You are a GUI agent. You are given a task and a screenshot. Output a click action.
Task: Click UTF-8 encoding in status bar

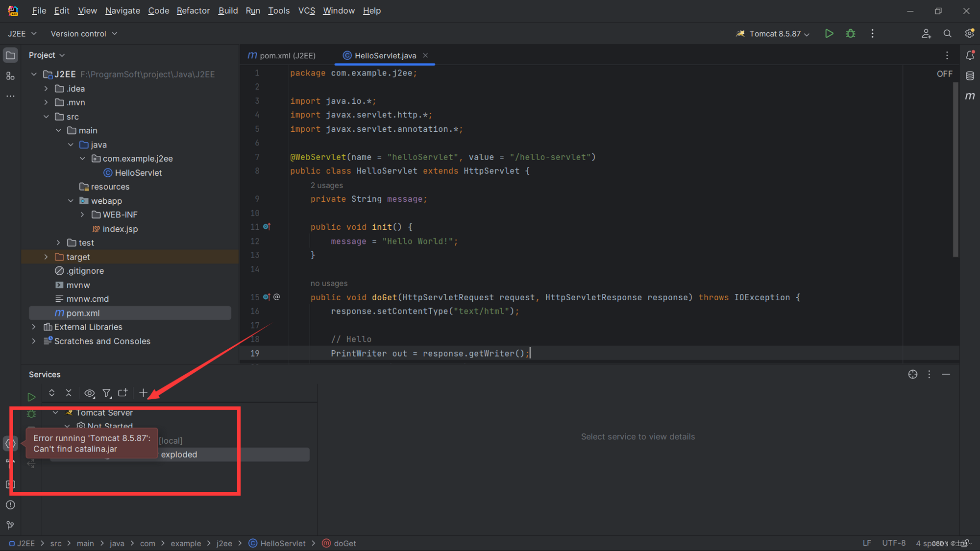click(x=893, y=543)
